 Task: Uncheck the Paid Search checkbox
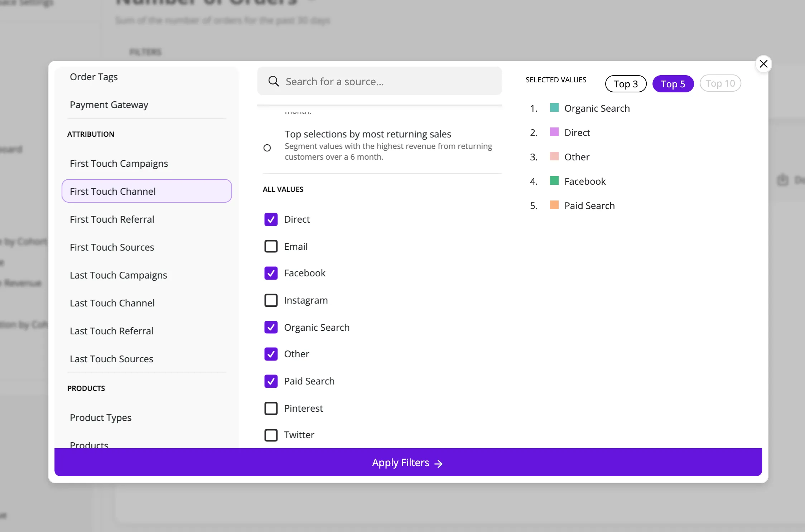click(x=271, y=381)
